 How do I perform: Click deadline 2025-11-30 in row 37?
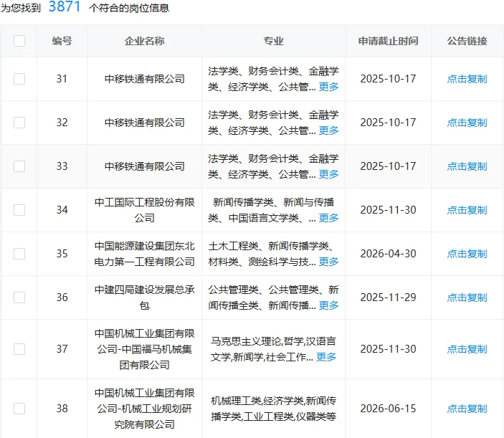pos(389,349)
